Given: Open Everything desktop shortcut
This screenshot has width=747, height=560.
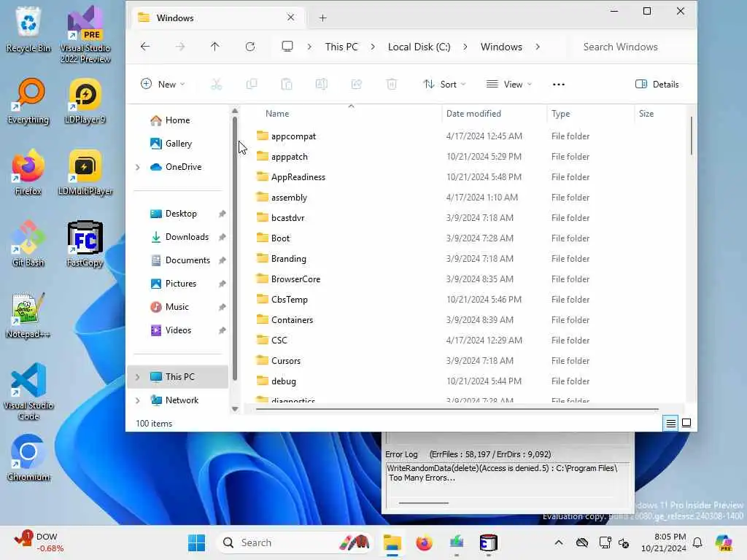Looking at the screenshot, I should click(28, 101).
